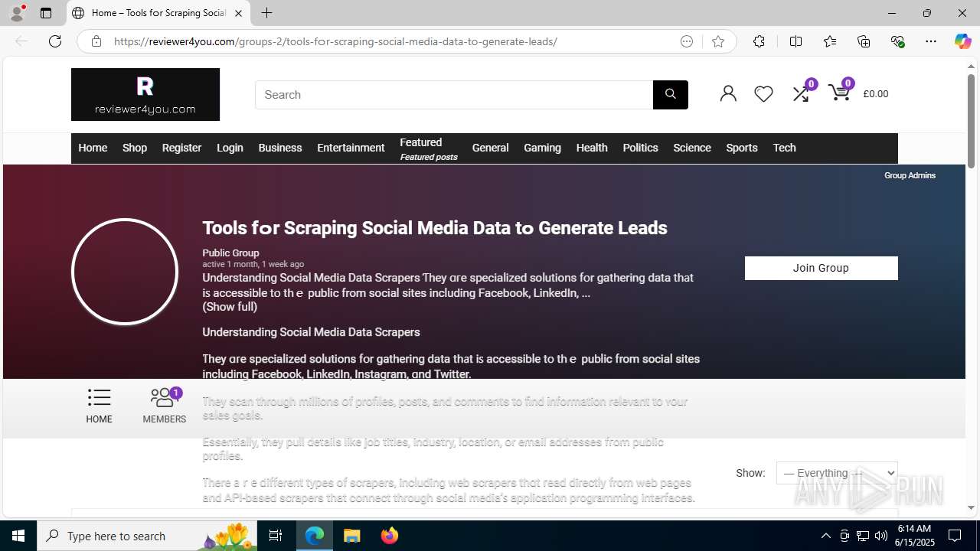Open tab actions menu icon
This screenshot has height=551, width=980.
point(46,13)
